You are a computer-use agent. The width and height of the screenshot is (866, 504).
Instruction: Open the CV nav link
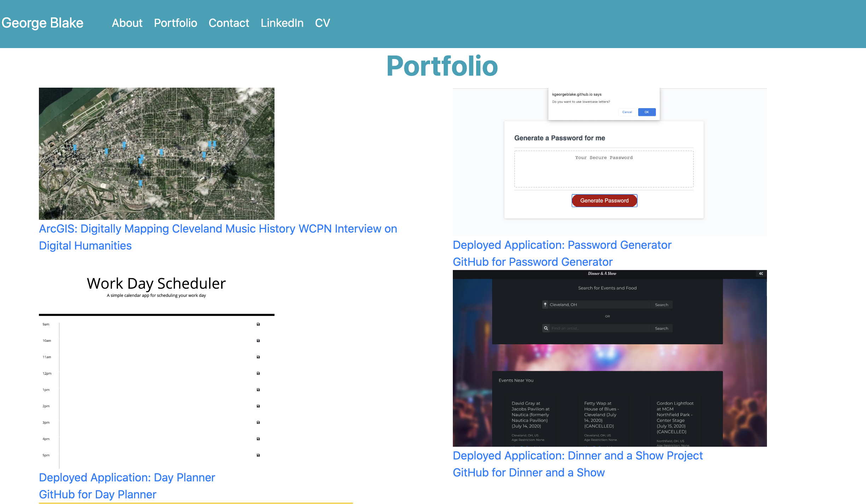[322, 23]
